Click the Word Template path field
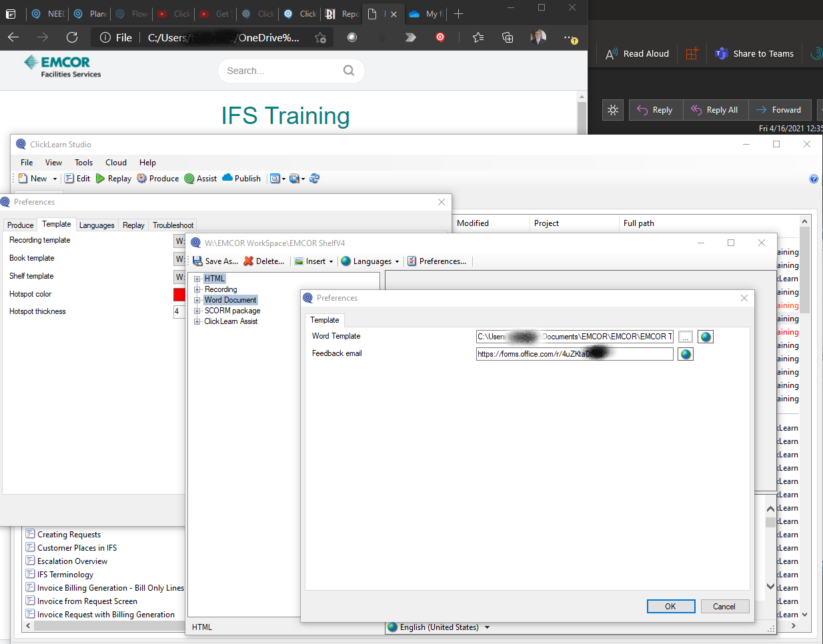Image resolution: width=823 pixels, height=644 pixels. pyautogui.click(x=575, y=337)
